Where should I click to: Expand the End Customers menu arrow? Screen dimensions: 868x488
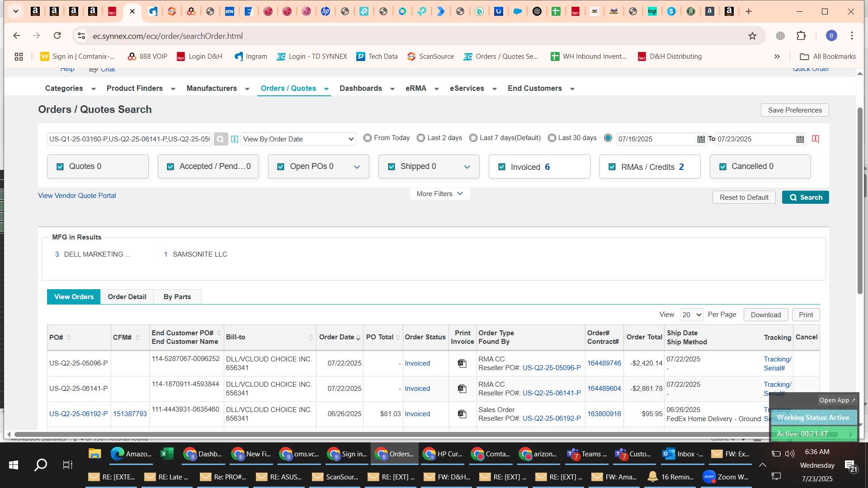point(572,89)
